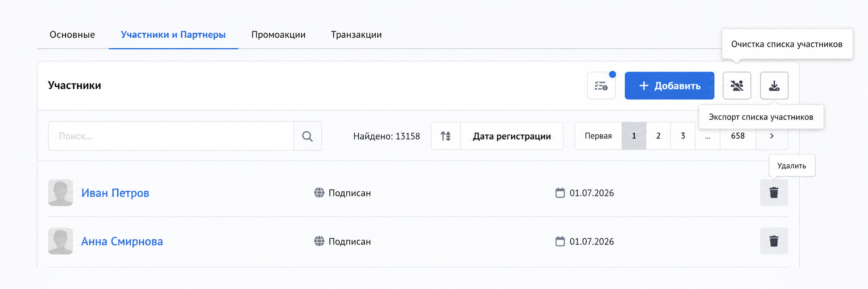The image size is (868, 289).
Task: Open Иван Петров profile link
Action: (x=115, y=193)
